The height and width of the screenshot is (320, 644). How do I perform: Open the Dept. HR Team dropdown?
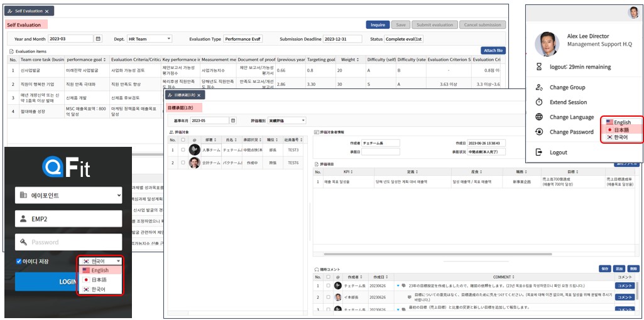[150, 39]
